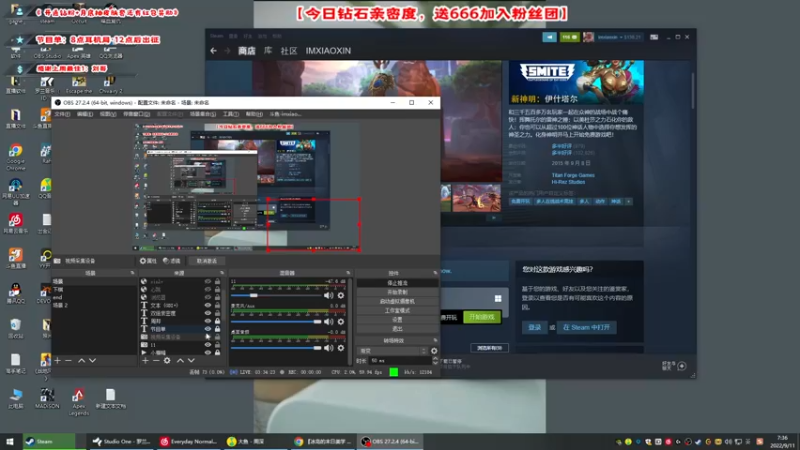800x450 pixels.
Task: Toggle visibility of 节目单 source
Action: click(208, 329)
